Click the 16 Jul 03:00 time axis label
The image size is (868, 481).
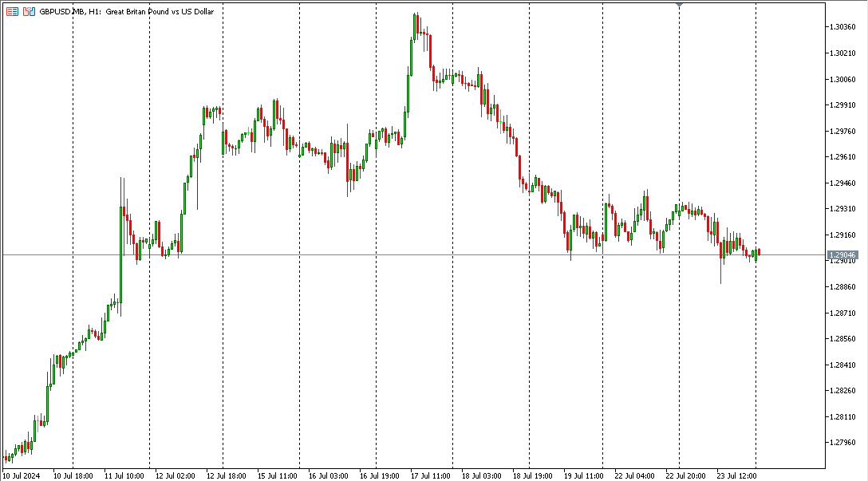328,476
